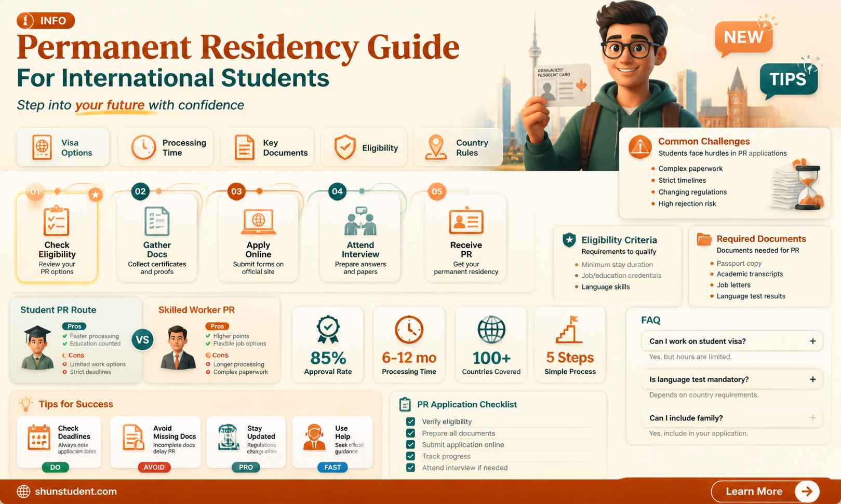Image resolution: width=841 pixels, height=504 pixels.
Task: Toggle the Verify eligibility checkbox
Action: (x=410, y=421)
